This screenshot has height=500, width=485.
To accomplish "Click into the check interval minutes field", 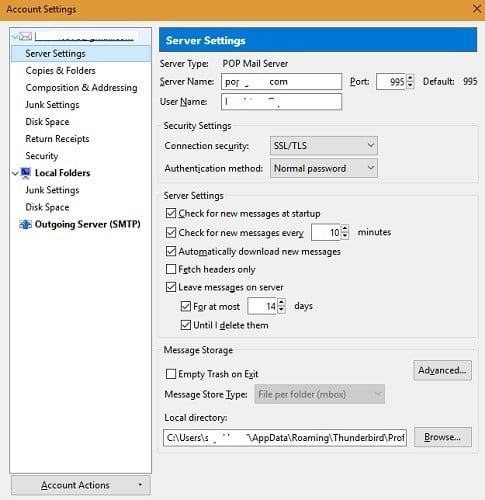I will click(x=326, y=232).
